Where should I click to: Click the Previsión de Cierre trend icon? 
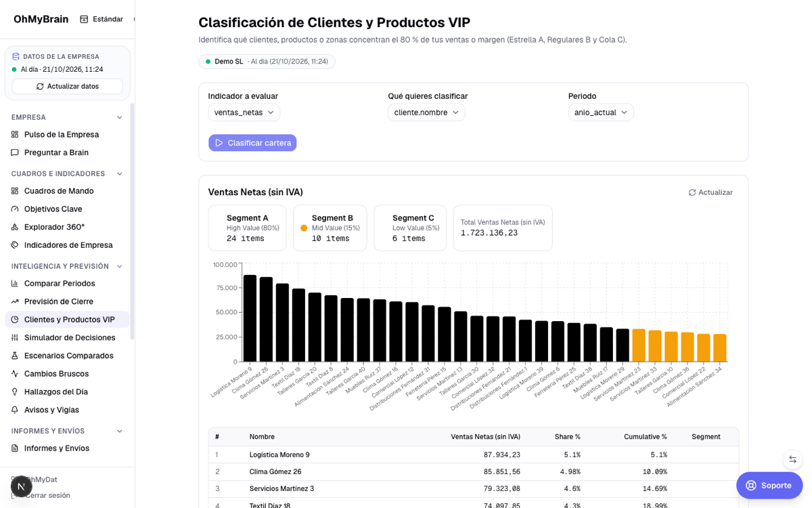point(15,302)
